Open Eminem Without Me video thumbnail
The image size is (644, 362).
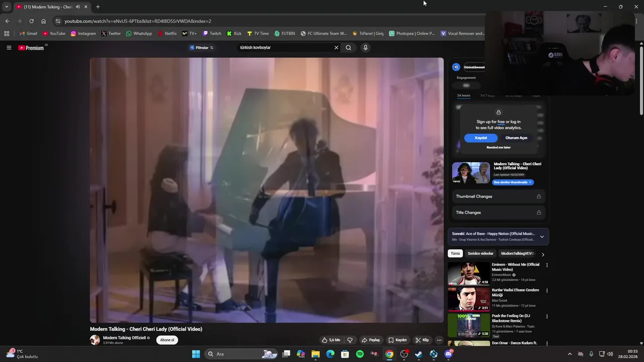(x=469, y=274)
